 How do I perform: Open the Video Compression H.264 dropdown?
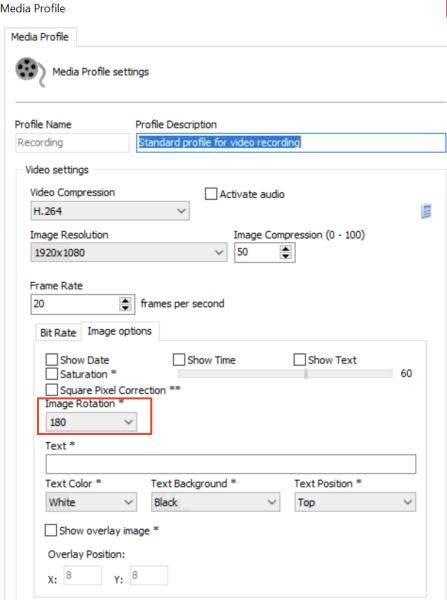pyautogui.click(x=110, y=211)
